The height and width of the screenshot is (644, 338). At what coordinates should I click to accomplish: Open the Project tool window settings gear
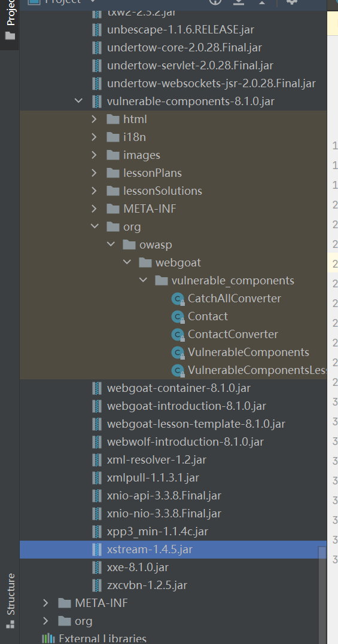(291, 2)
